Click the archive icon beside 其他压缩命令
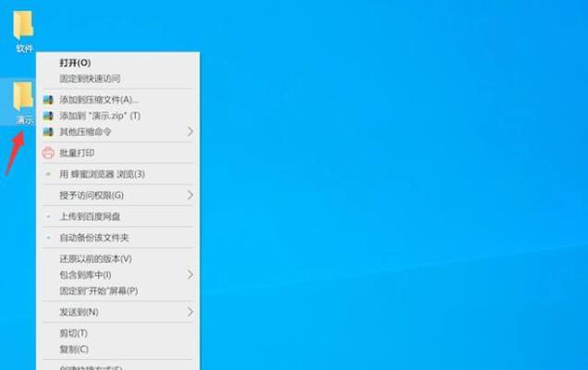This screenshot has width=588, height=370. [48, 131]
